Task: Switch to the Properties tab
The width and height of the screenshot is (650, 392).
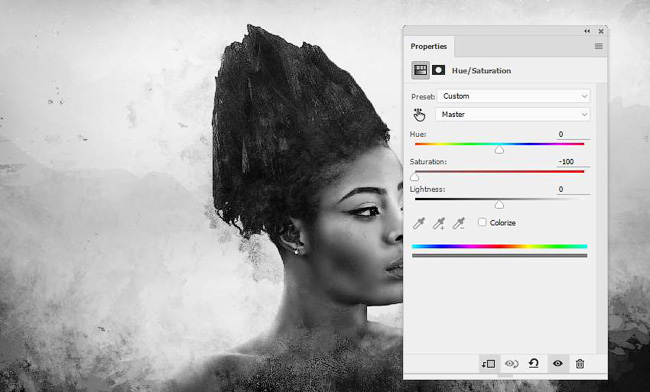Action: [429, 46]
